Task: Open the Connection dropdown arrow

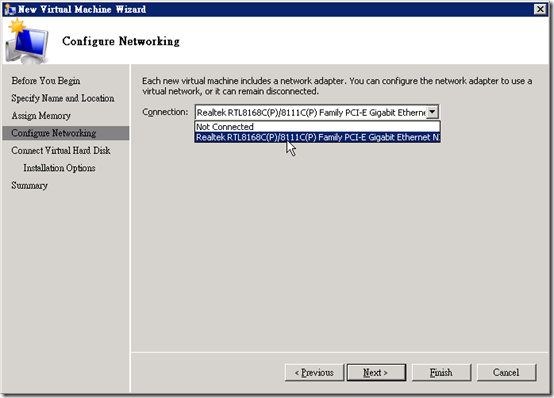Action: 432,112
